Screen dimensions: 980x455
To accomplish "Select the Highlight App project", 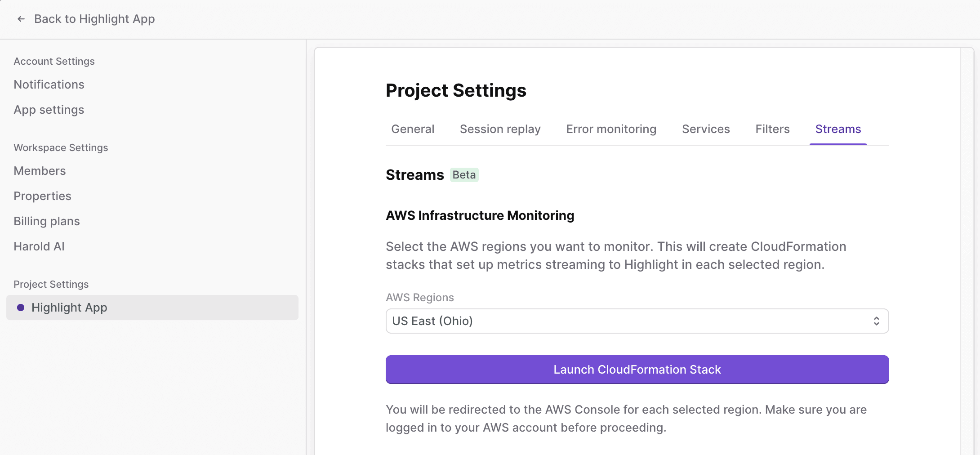I will (x=69, y=308).
